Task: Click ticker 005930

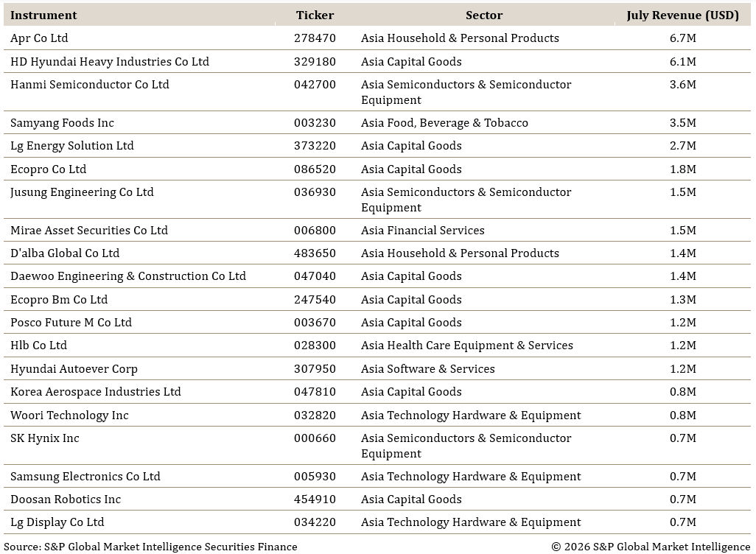Action: (315, 477)
